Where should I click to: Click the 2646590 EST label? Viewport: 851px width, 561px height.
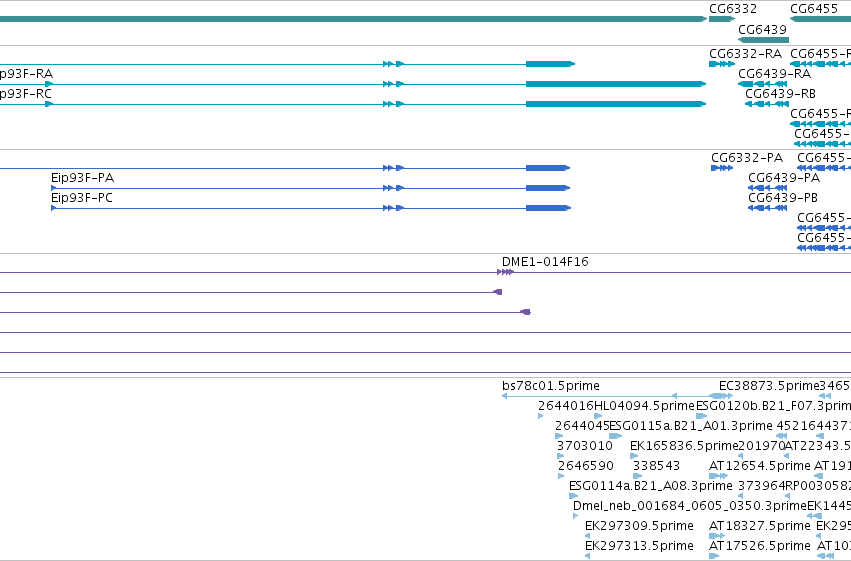click(586, 466)
